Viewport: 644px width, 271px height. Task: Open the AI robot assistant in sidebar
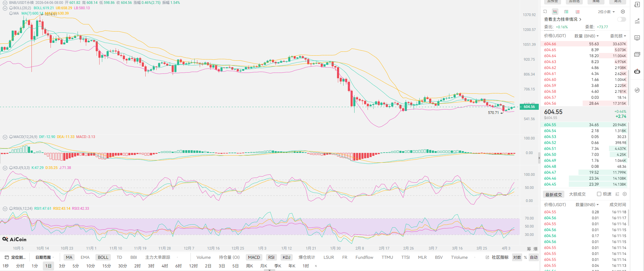pos(637,71)
